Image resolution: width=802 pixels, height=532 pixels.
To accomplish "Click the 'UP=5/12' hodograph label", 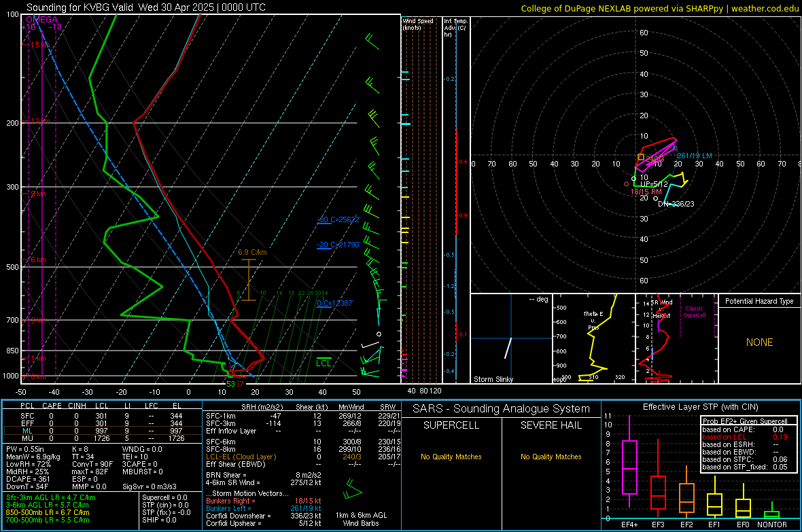I will pos(654,184).
